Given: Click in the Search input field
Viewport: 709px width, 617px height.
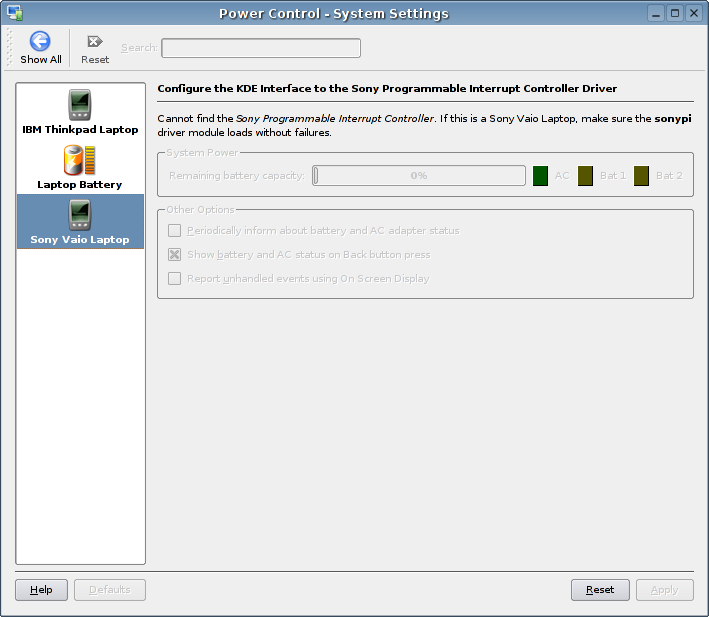Looking at the screenshot, I should tap(261, 48).
